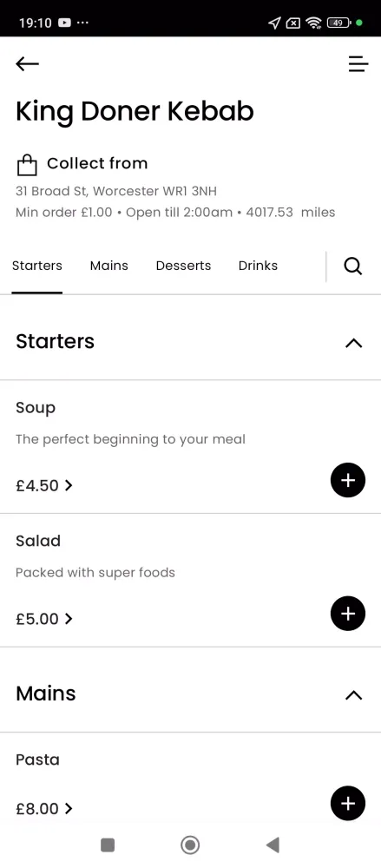Tap Android home navigation button
This screenshot has width=381, height=868.
pyautogui.click(x=190, y=845)
